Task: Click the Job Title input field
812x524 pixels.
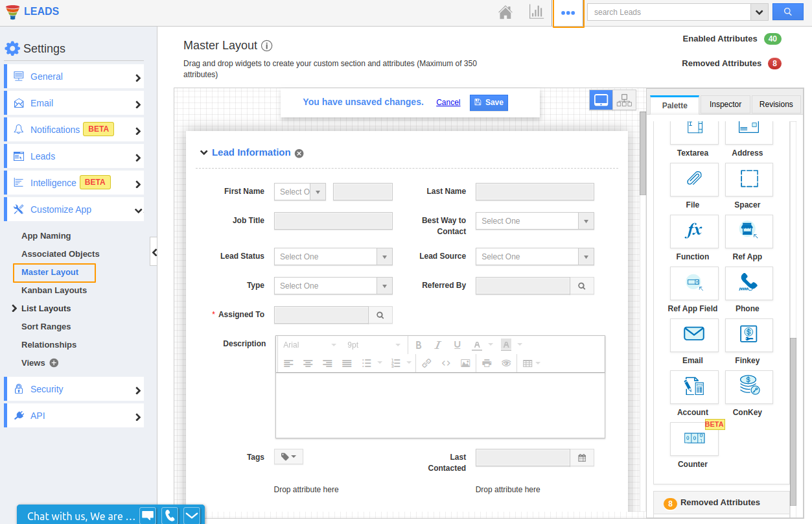Action: point(333,221)
